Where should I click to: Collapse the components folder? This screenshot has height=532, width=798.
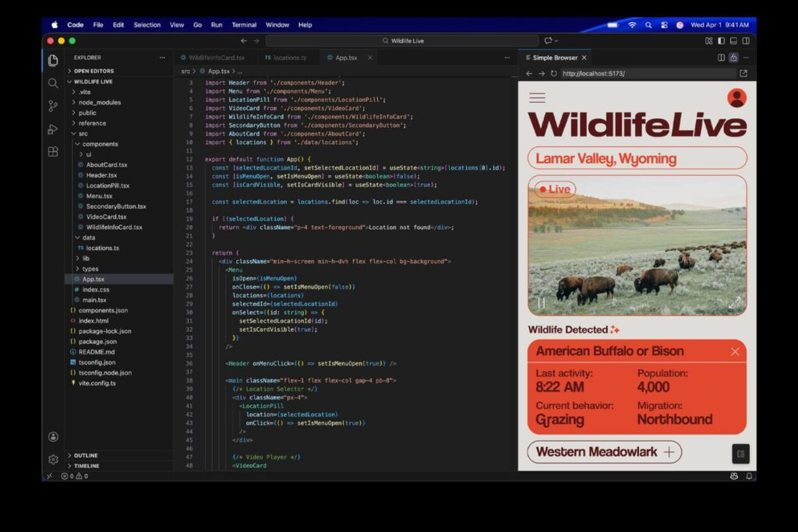100,144
